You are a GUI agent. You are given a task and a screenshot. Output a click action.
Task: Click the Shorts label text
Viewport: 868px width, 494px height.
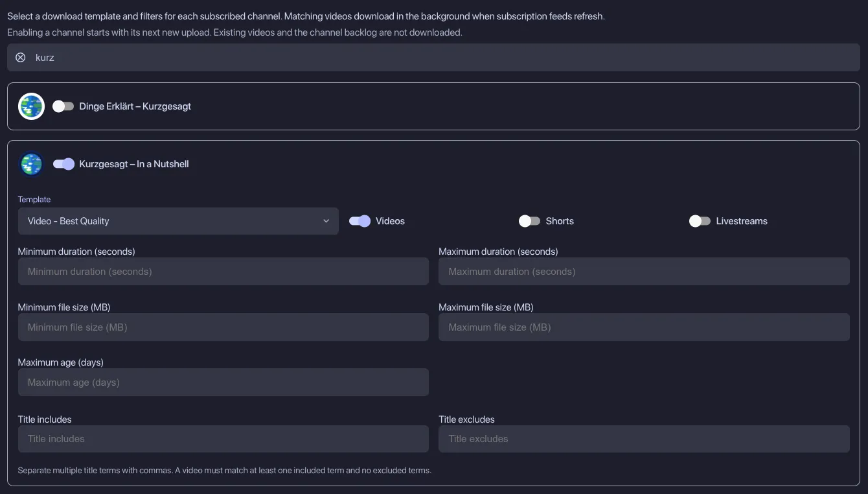click(560, 221)
